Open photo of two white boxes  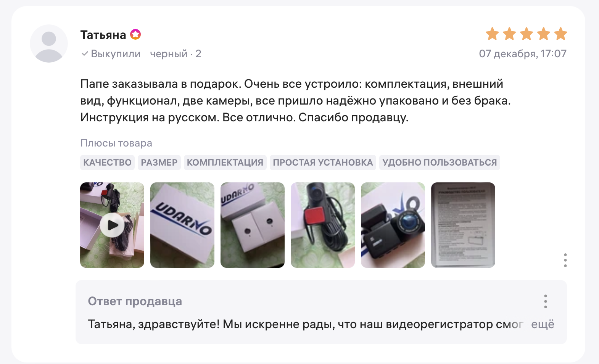pos(253,225)
